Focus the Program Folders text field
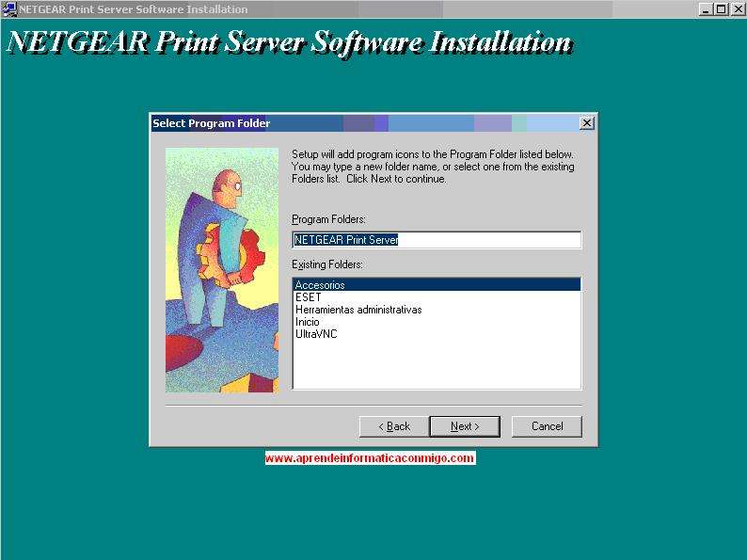This screenshot has height=560, width=747. point(437,240)
